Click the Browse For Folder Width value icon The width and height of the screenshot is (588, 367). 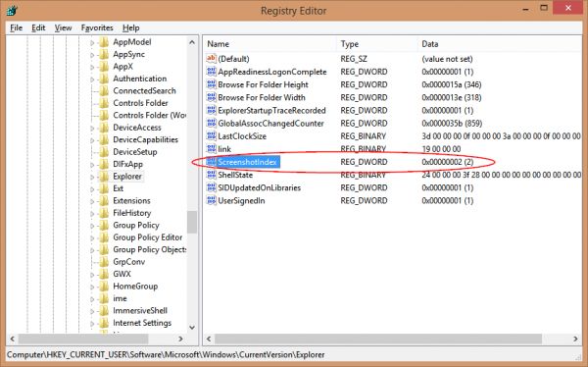click(211, 97)
